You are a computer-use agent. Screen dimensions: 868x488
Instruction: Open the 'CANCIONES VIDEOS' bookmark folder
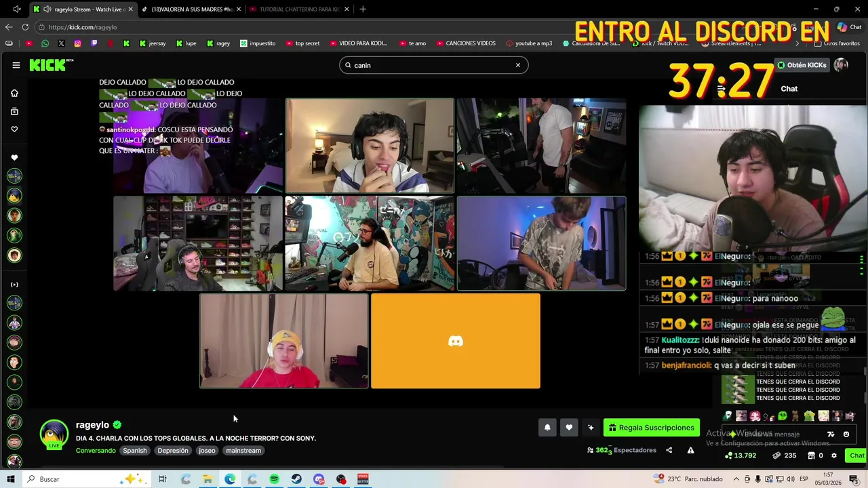tap(465, 43)
